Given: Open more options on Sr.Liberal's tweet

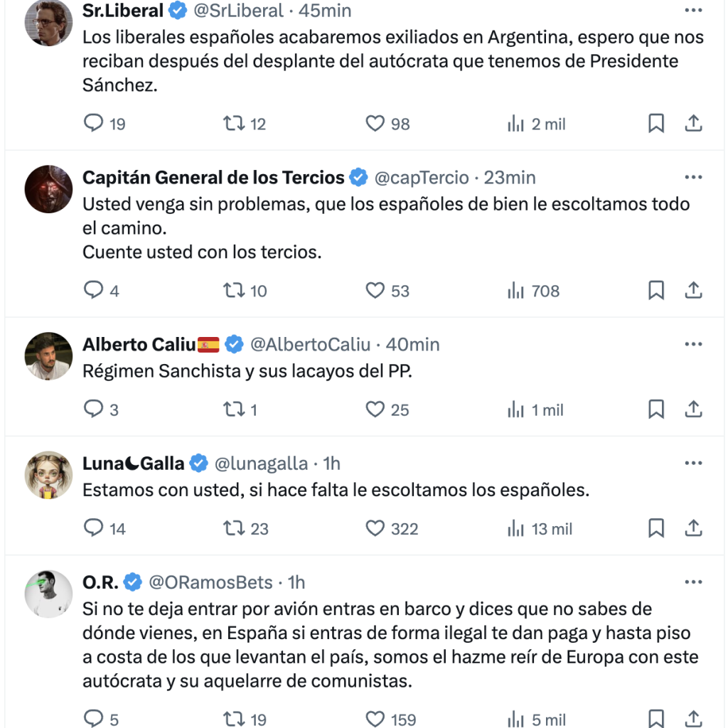Looking at the screenshot, I should 693,11.
